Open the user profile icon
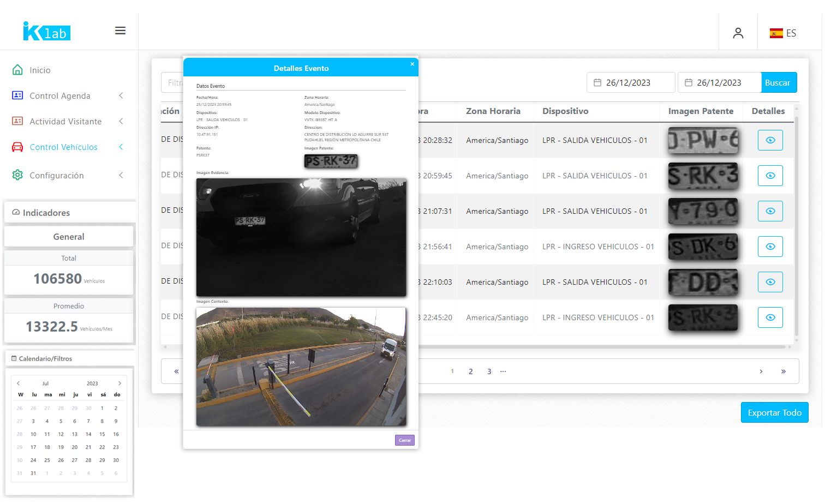 coord(738,33)
